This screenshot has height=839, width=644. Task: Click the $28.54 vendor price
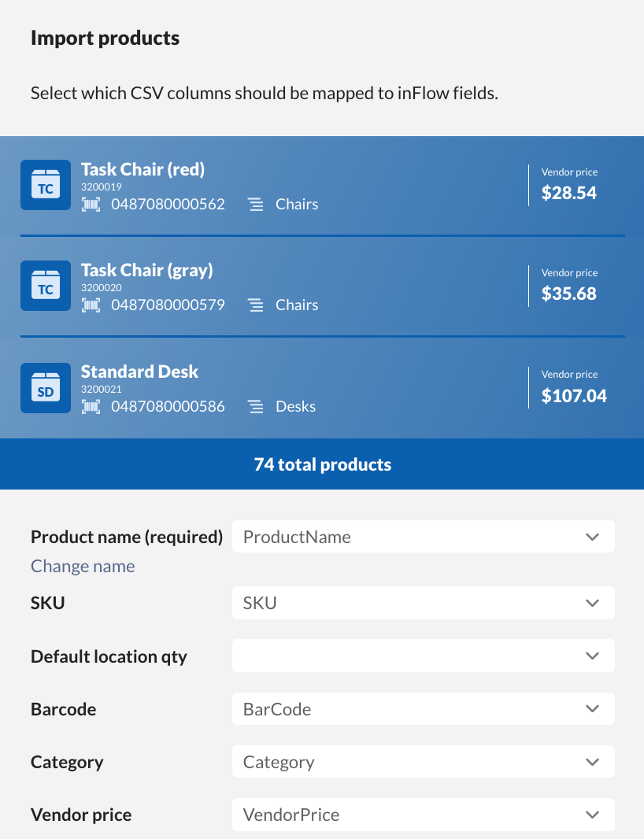(x=568, y=193)
